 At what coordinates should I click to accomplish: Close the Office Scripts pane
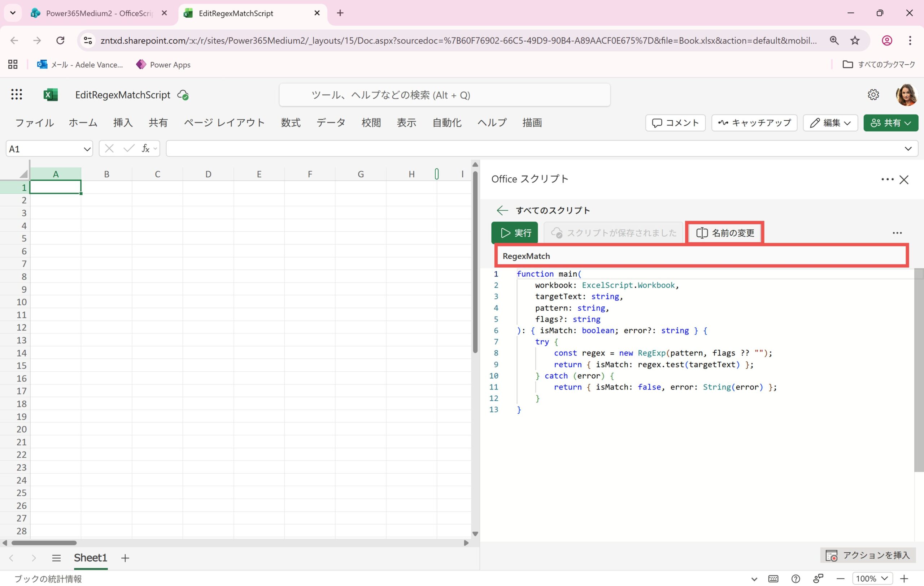click(904, 179)
